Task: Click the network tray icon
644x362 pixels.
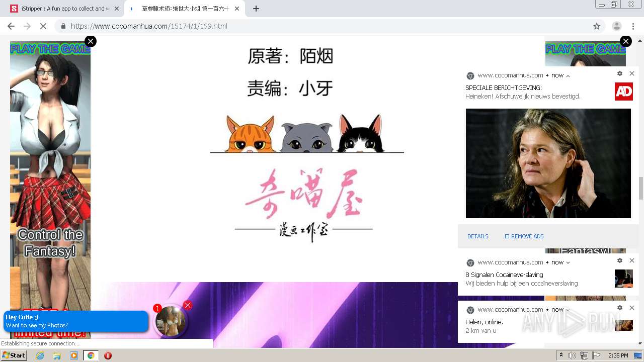Action: coord(584,355)
